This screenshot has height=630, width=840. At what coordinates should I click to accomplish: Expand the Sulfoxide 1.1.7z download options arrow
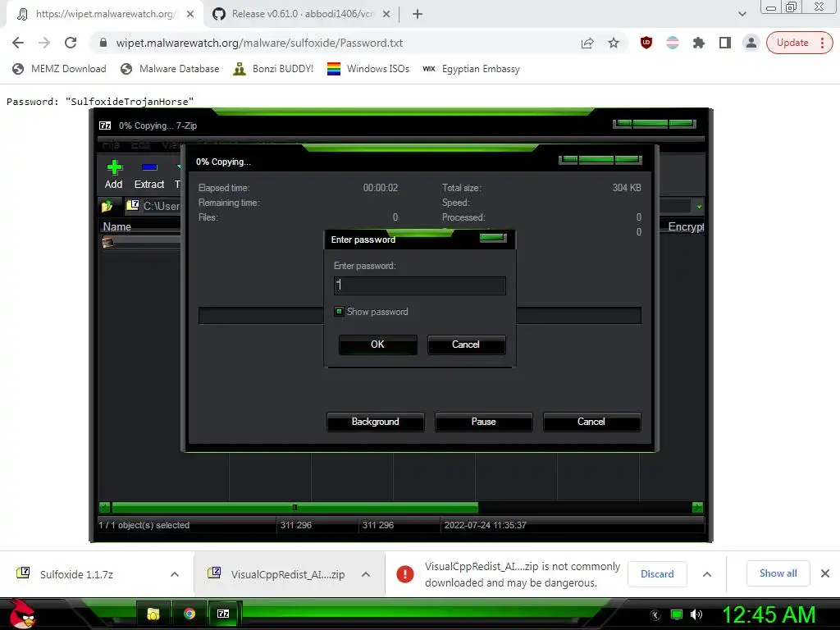coord(175,574)
